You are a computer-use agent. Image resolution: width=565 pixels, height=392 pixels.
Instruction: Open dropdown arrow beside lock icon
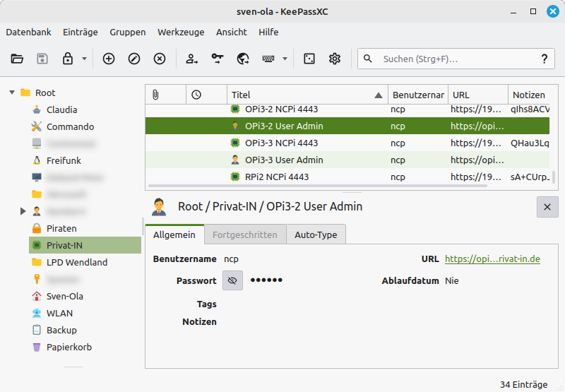84,59
